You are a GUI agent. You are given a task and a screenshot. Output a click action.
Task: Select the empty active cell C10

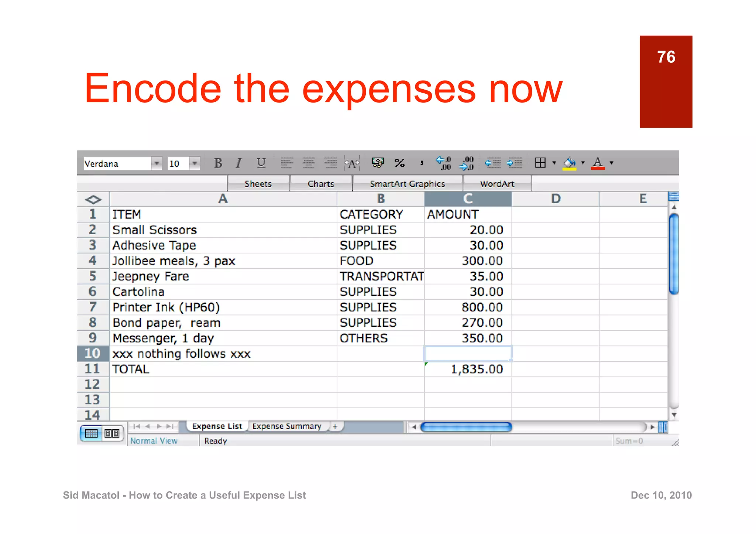point(468,354)
